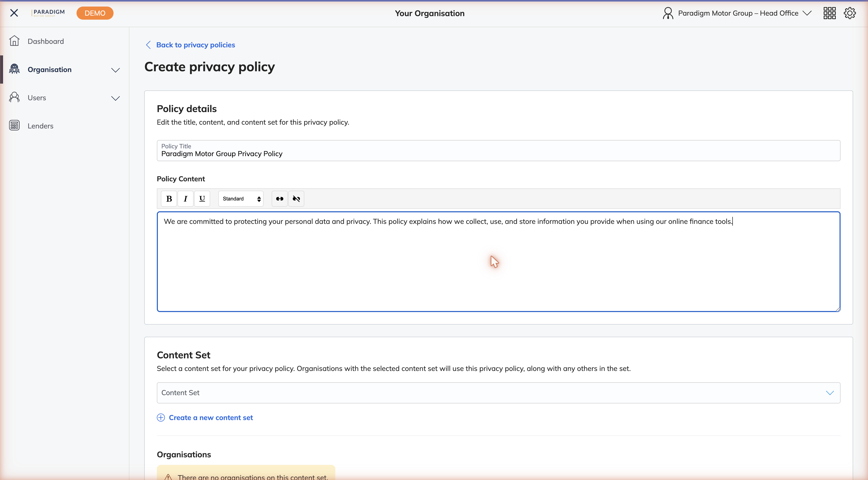
Task: Click the Paradigm Motor Group logo
Action: [48, 13]
